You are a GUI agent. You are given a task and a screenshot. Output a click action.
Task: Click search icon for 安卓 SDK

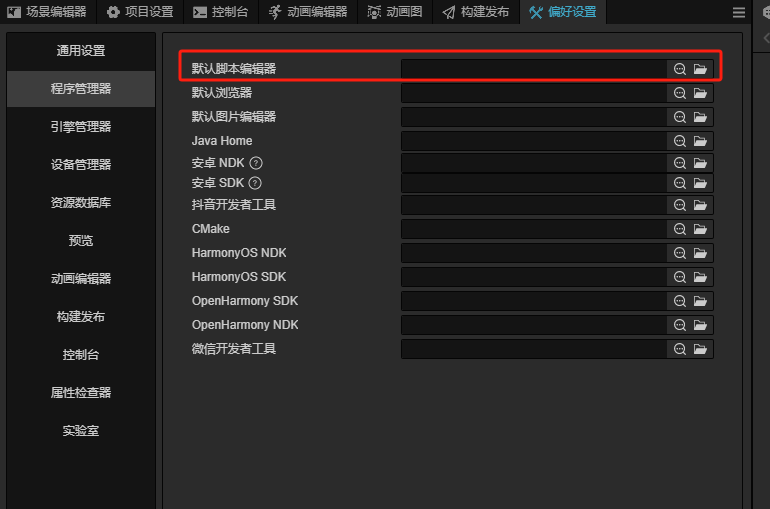(x=680, y=183)
